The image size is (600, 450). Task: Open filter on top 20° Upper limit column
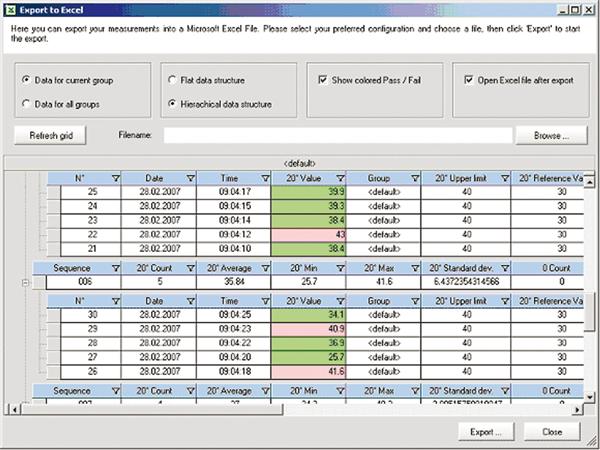pos(506,178)
